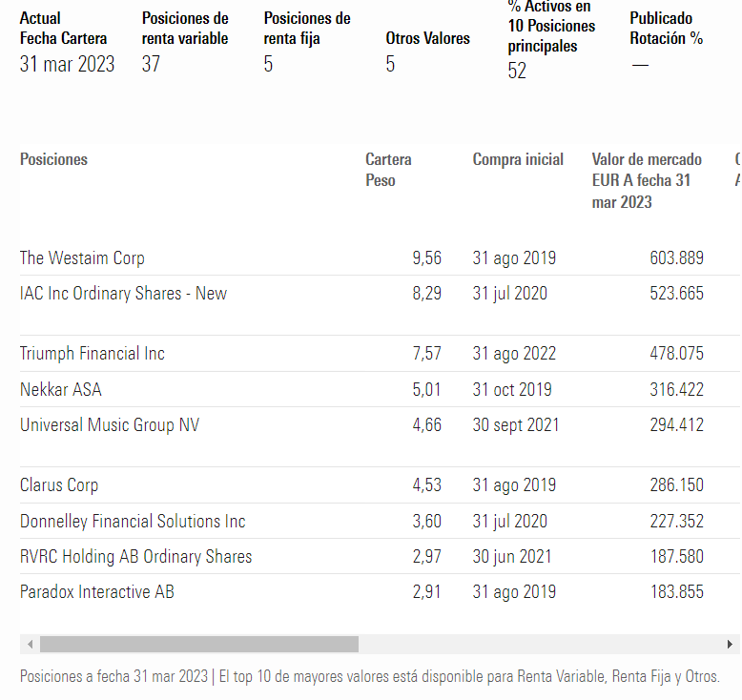This screenshot has width=742, height=700.
Task: Click the footnote about top 10 holdings
Action: 370,677
